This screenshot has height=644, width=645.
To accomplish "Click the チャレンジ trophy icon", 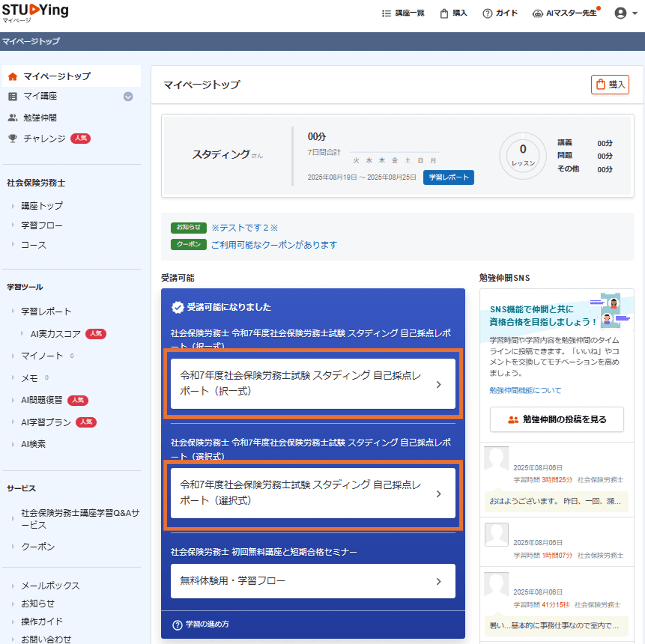I will click(x=13, y=138).
